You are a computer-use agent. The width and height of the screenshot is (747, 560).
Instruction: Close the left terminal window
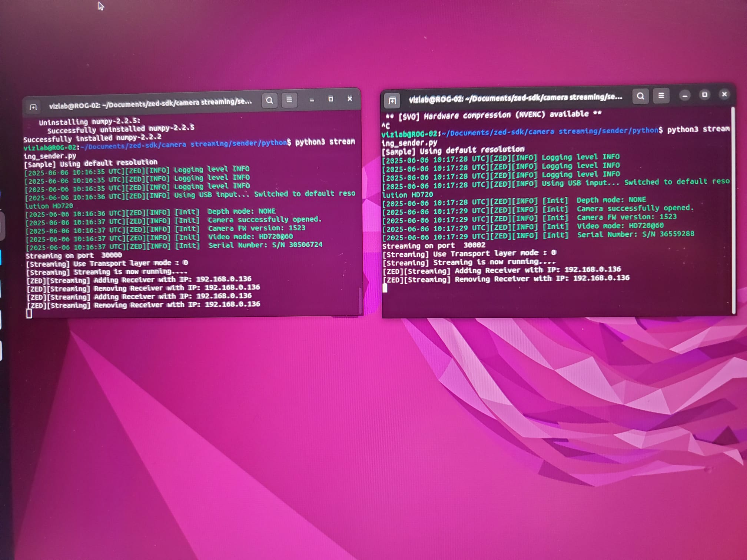[x=350, y=99]
